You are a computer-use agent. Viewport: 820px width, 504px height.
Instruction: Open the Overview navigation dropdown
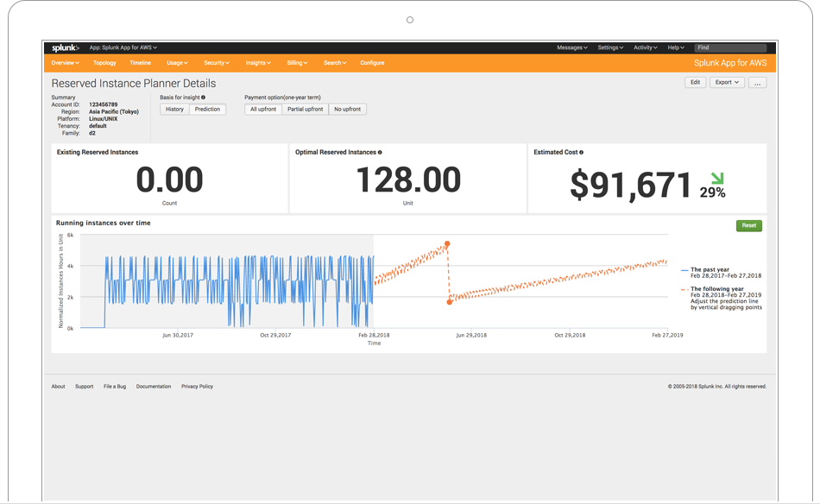66,63
